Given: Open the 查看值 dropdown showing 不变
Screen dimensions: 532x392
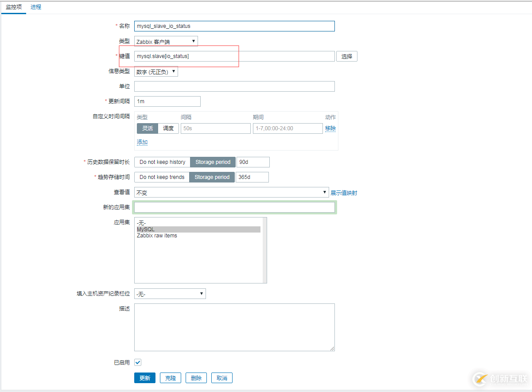Looking at the screenshot, I should tap(231, 192).
